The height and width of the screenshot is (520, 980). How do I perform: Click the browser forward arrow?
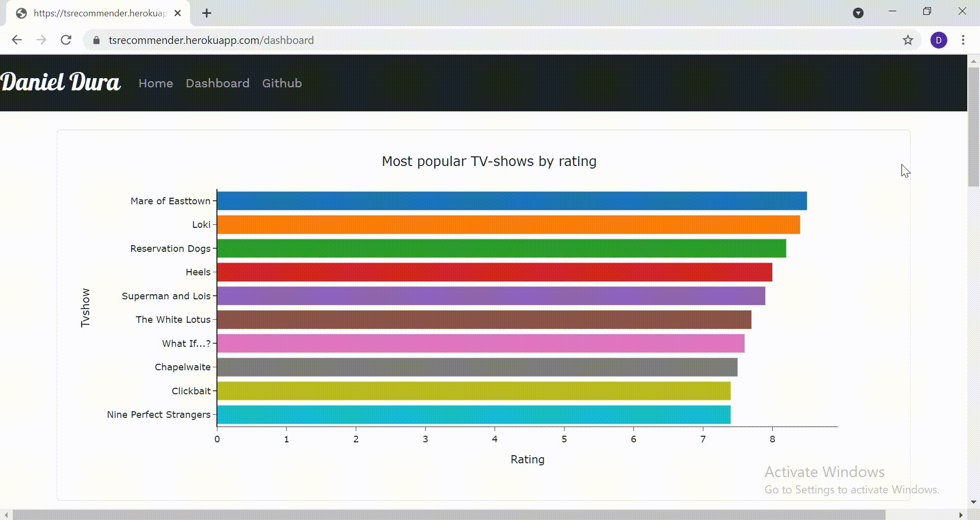point(41,40)
